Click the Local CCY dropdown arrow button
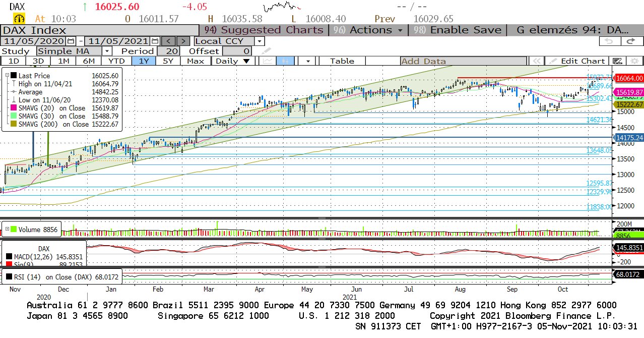This screenshot has height=338, width=644. click(259, 41)
